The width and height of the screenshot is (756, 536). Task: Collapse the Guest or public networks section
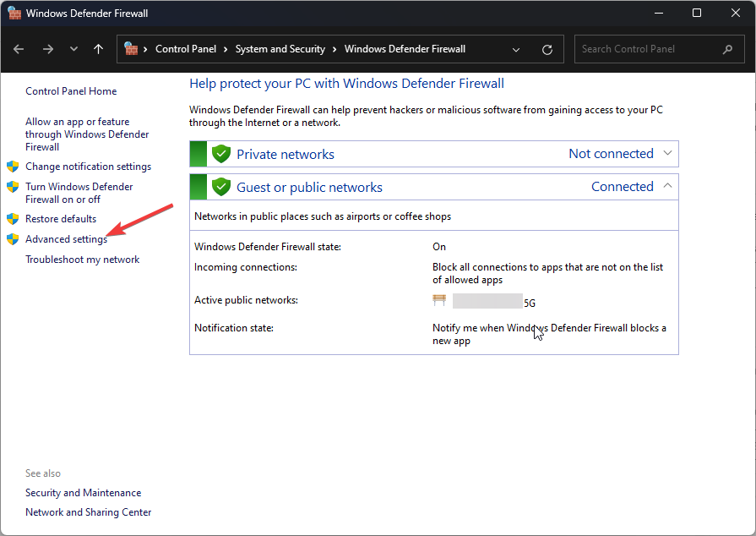(667, 186)
